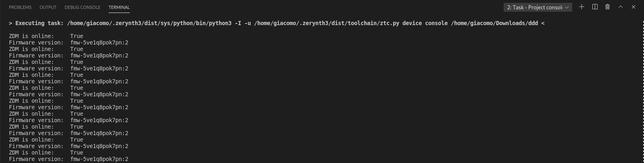Click the first 'ZDM is online: True' line
644x163 pixels.
click(46, 36)
